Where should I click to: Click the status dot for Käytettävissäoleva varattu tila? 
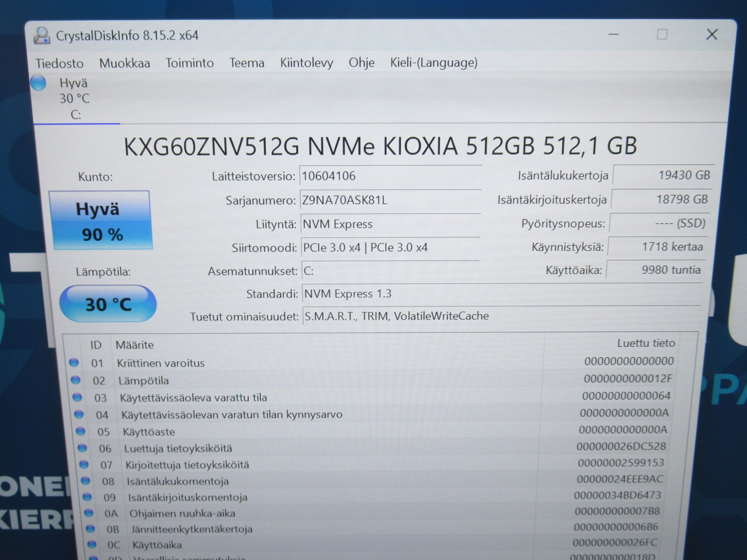[77, 397]
